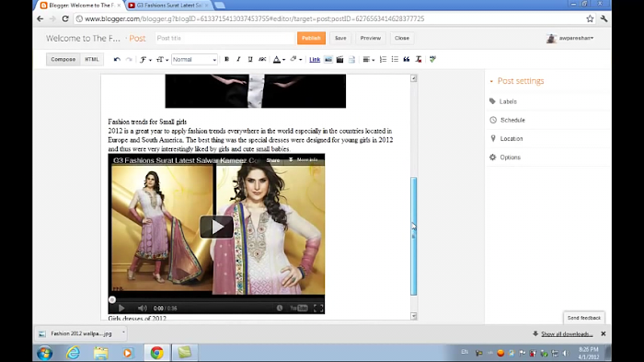Click the Show all downloads link
Viewport: 644px width, 362px height.
click(x=567, y=334)
